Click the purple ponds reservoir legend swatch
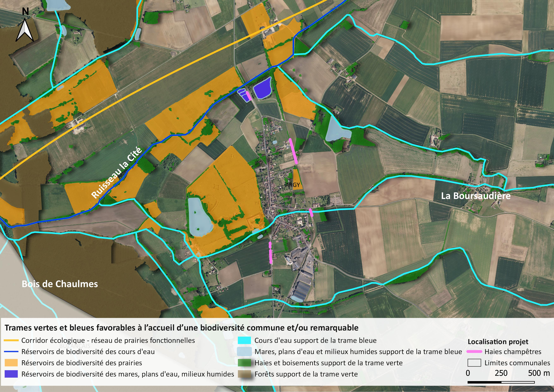The height and width of the screenshot is (392, 554). (11, 374)
